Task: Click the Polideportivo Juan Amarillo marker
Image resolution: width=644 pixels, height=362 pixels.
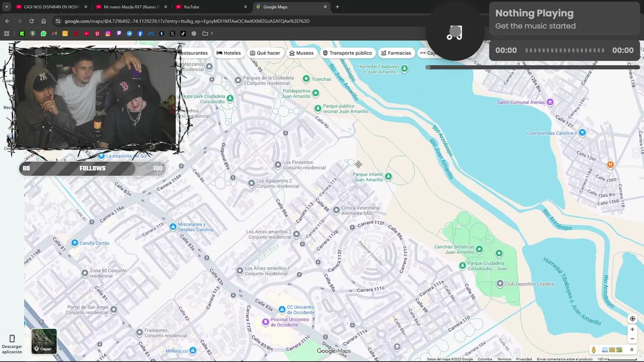Action: pyautogui.click(x=315, y=93)
